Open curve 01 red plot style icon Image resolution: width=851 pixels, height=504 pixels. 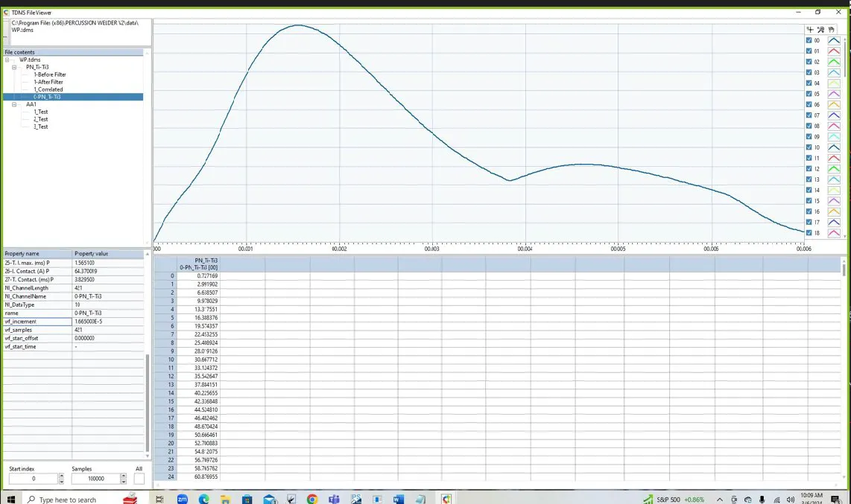point(834,51)
